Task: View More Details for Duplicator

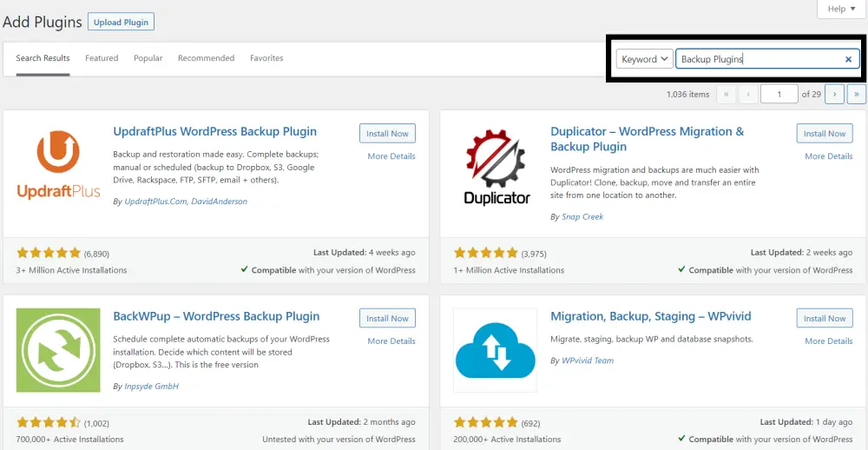Action: tap(829, 156)
